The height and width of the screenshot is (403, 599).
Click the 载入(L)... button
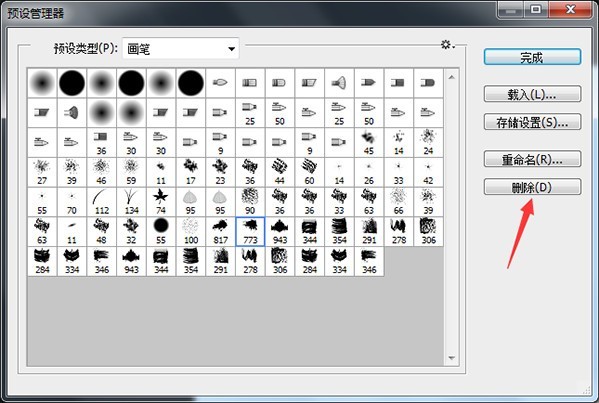click(532, 94)
